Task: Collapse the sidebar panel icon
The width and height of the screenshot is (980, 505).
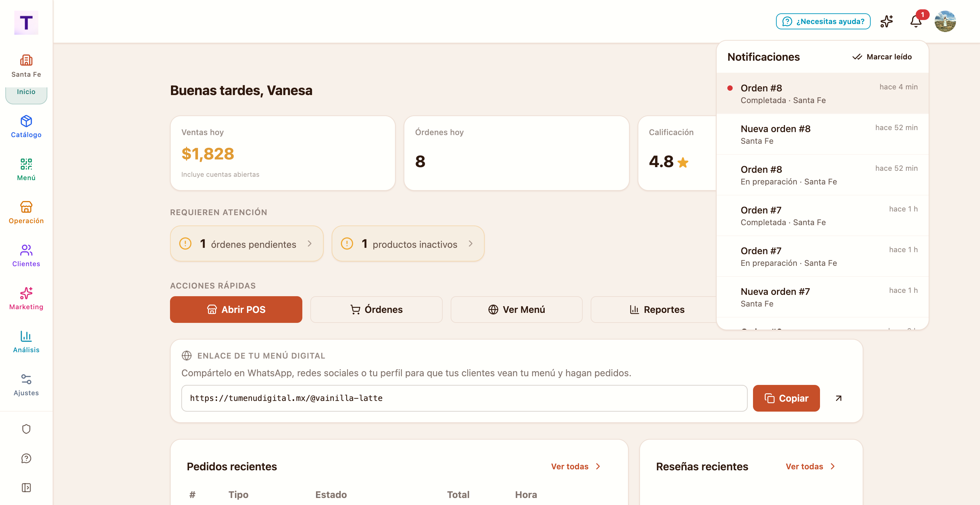Action: coord(26,488)
